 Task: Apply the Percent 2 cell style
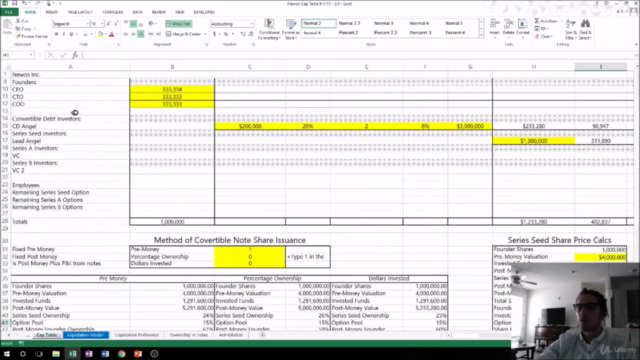pyautogui.click(x=348, y=33)
